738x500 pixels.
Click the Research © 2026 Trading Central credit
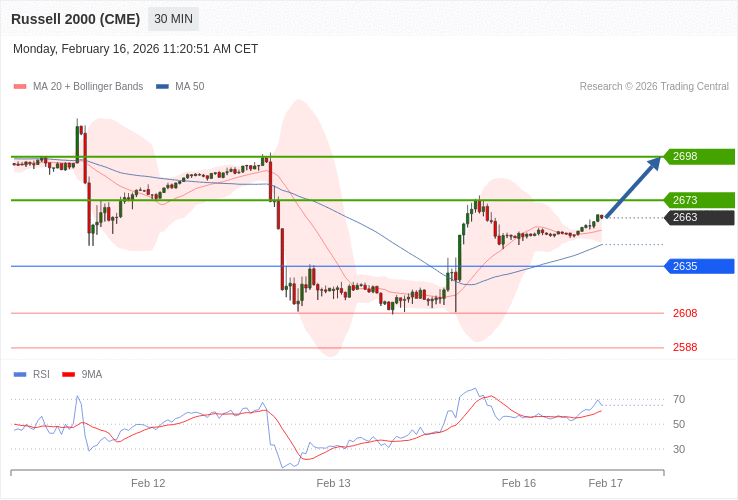(x=654, y=87)
